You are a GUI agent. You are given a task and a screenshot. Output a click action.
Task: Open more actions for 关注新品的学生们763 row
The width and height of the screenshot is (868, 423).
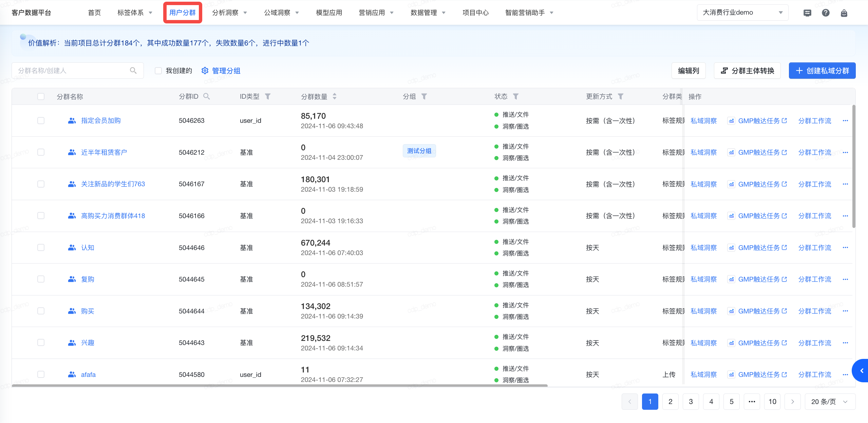(x=845, y=184)
